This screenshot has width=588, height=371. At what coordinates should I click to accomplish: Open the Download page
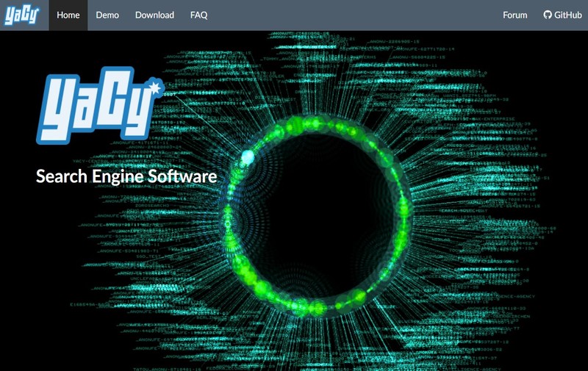click(154, 15)
